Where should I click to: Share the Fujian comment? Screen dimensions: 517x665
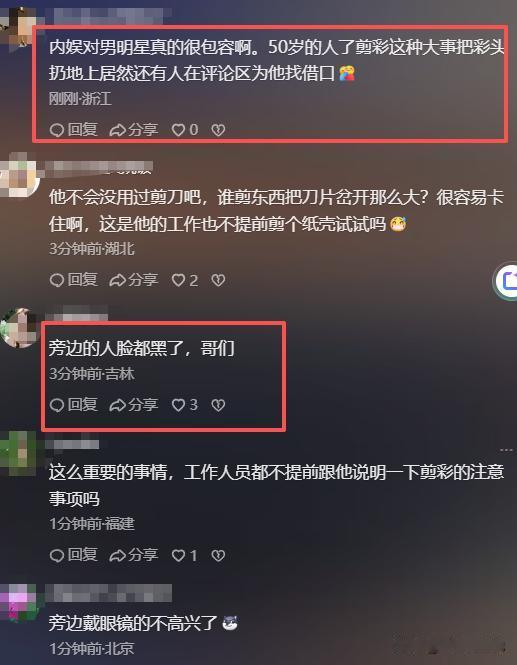(134, 556)
